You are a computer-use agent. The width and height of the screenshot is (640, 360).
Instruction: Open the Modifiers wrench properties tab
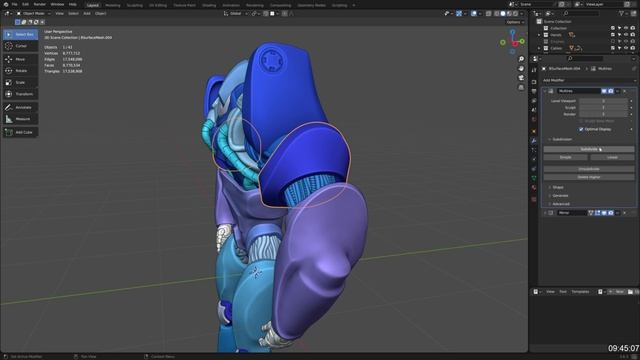(x=534, y=140)
